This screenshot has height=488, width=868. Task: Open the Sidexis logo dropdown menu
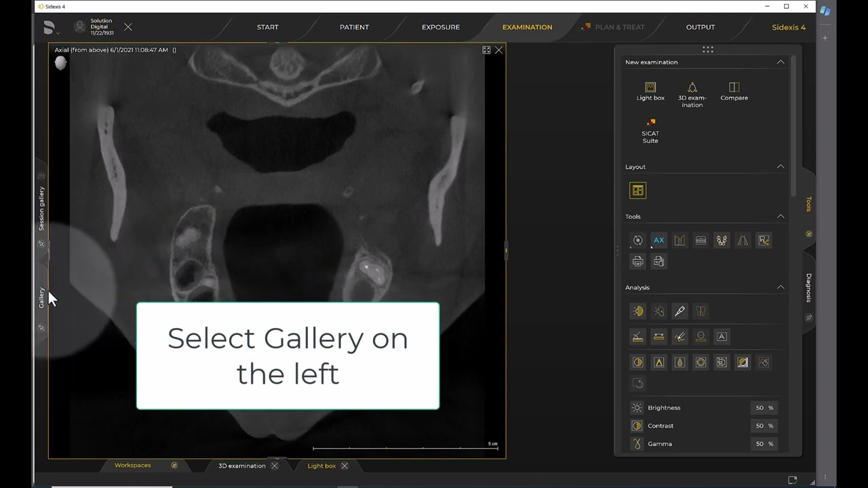(51, 28)
